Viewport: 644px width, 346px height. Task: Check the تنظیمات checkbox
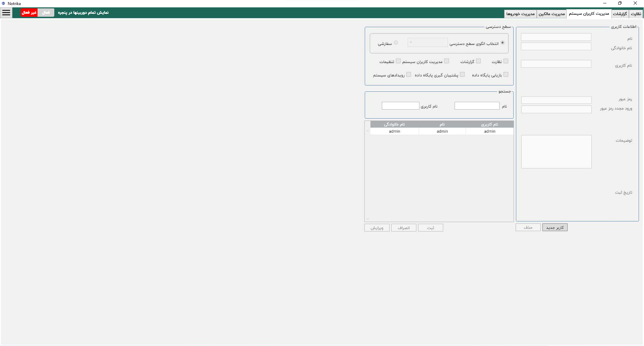[x=398, y=61]
